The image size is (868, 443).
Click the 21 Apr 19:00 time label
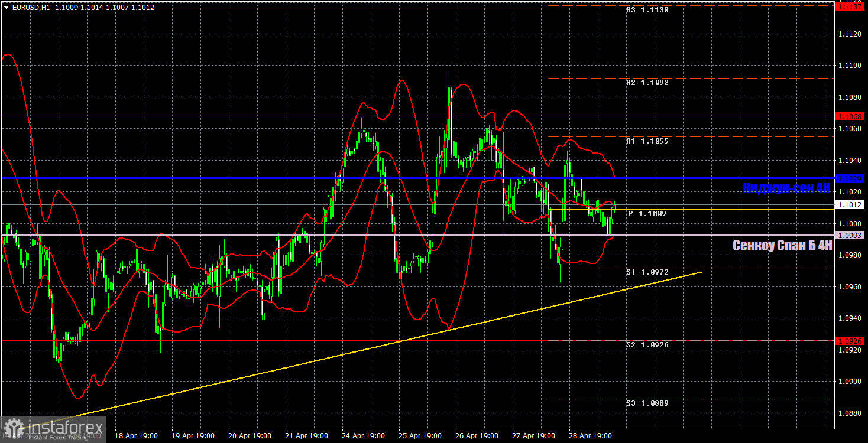coord(307,436)
